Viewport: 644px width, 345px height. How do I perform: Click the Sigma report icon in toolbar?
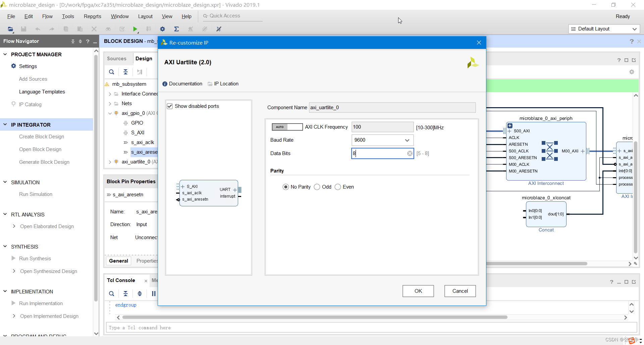tap(176, 29)
